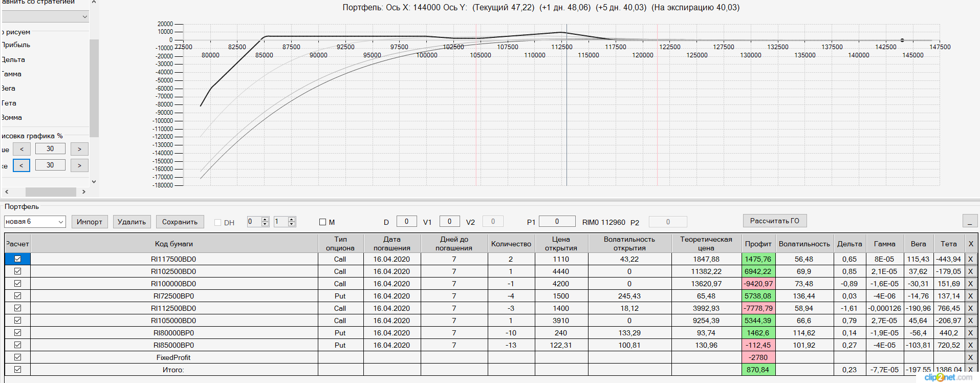Remove the FixedProfit row using X
The width and height of the screenshot is (980, 383).
970,357
